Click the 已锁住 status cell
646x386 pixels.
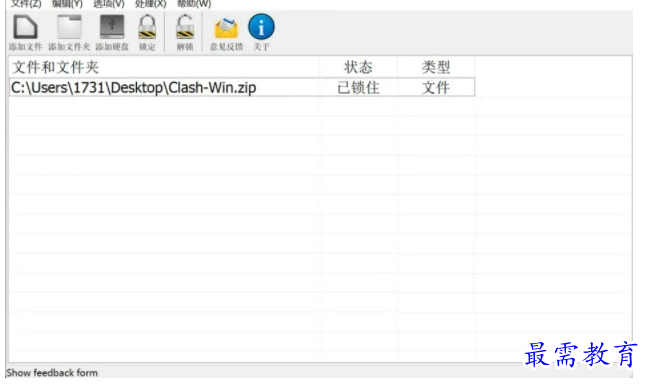tap(358, 88)
